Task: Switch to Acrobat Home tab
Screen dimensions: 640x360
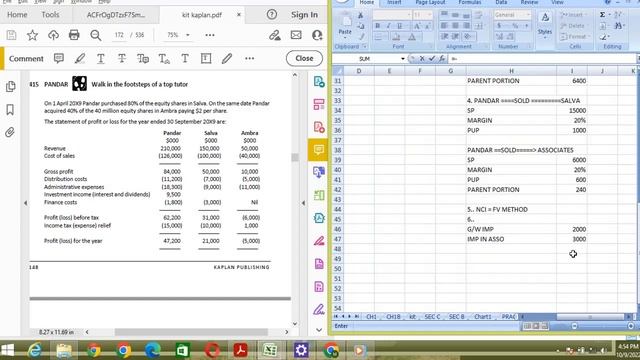Action: coord(17,15)
